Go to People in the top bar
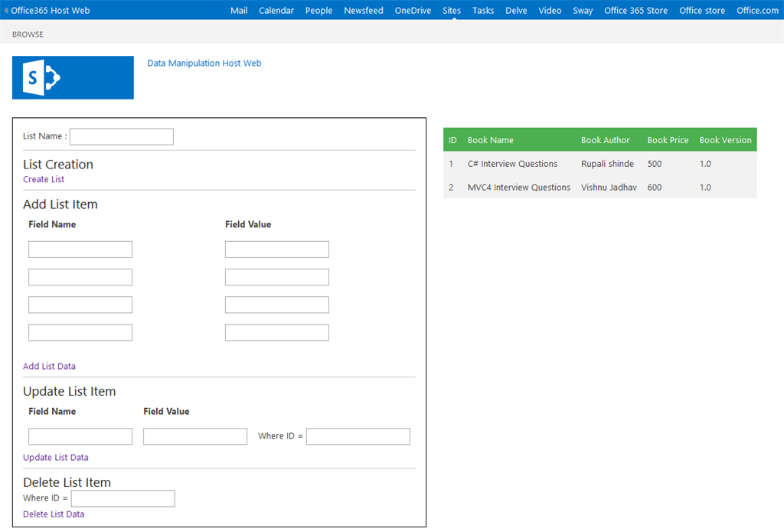Screen dimensions: 784x532 click(x=319, y=11)
